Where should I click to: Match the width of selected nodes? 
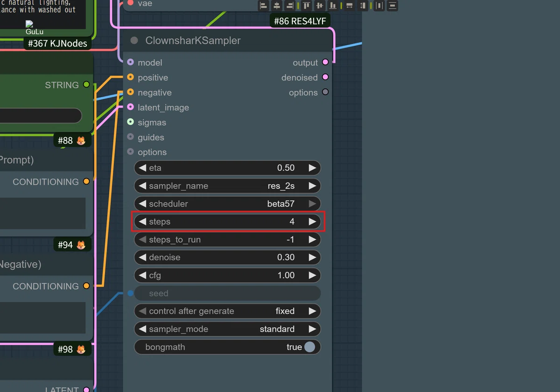click(349, 6)
